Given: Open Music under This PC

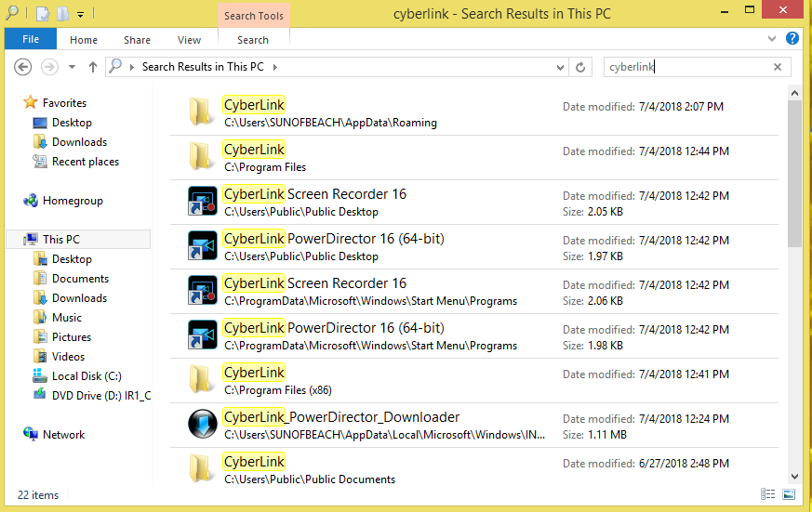Looking at the screenshot, I should click(x=67, y=318).
